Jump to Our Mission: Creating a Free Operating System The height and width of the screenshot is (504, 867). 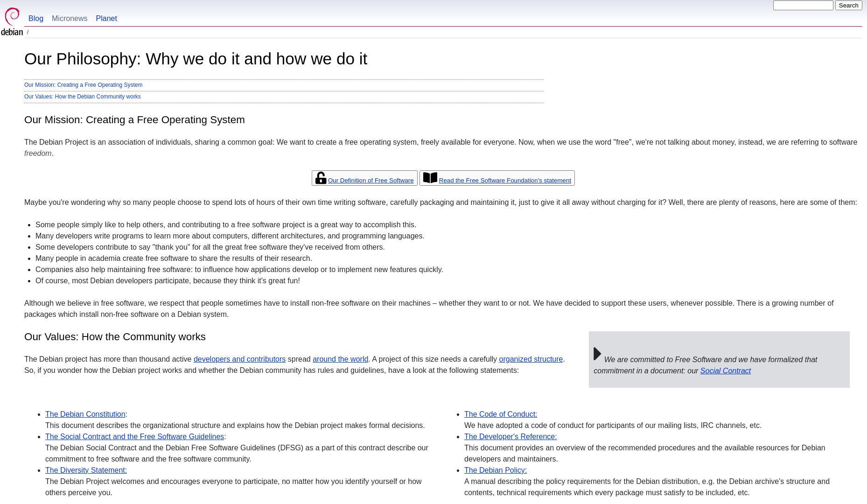(83, 85)
